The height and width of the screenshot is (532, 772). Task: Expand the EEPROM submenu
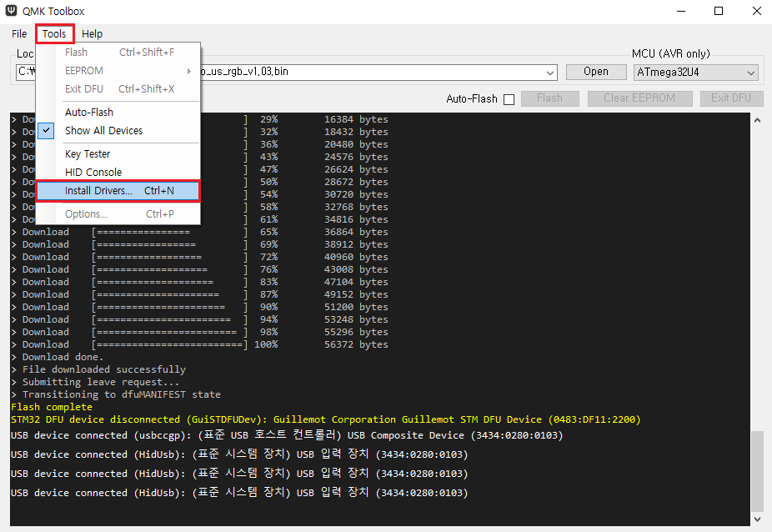click(x=118, y=71)
